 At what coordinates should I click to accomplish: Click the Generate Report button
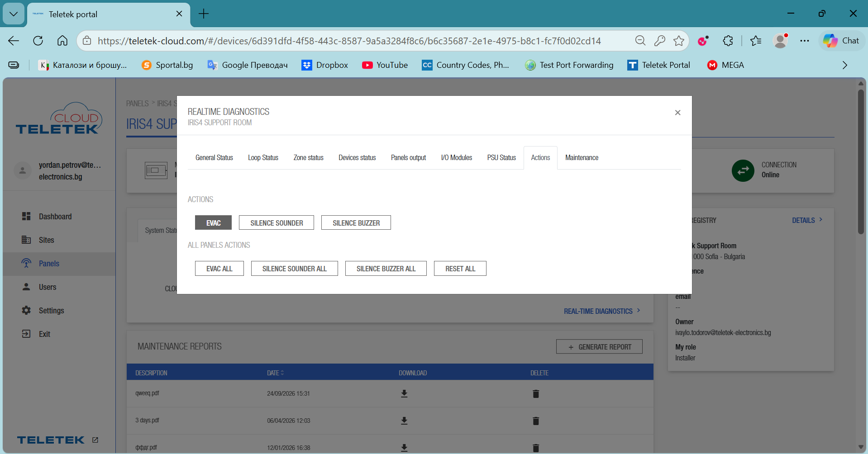click(599, 347)
